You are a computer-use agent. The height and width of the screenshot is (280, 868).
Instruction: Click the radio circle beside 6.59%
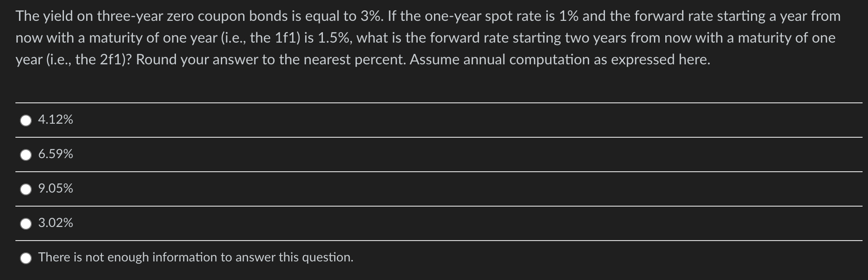(x=26, y=155)
